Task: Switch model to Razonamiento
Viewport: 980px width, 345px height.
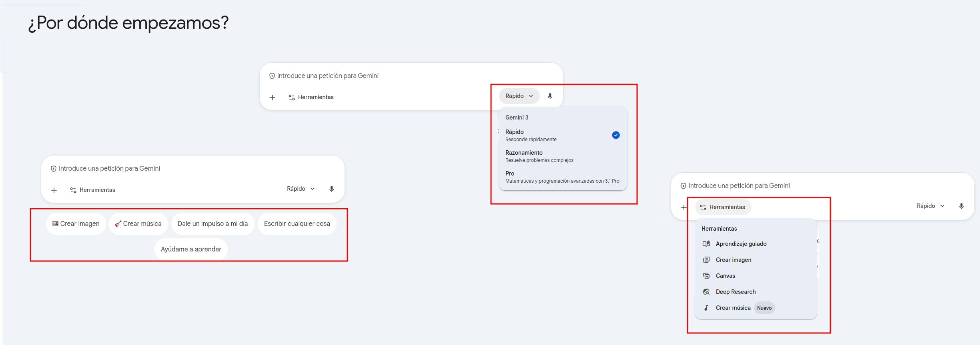Action: tap(563, 156)
